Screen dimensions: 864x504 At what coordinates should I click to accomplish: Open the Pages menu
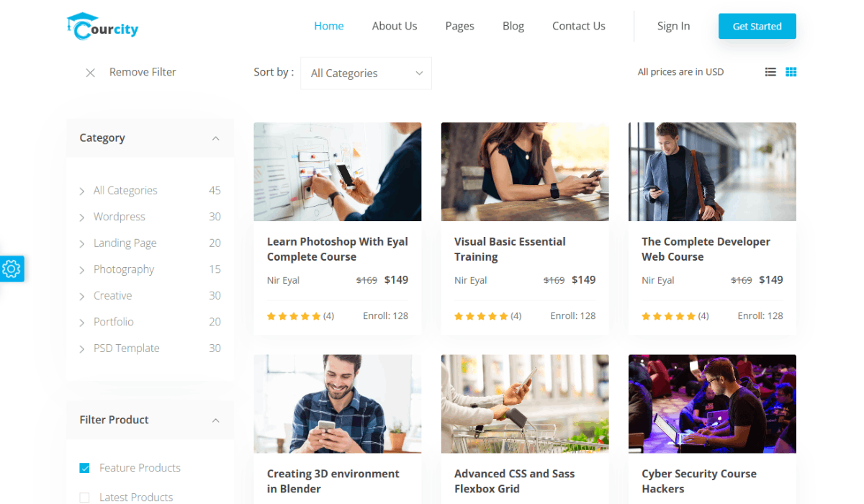tap(459, 26)
